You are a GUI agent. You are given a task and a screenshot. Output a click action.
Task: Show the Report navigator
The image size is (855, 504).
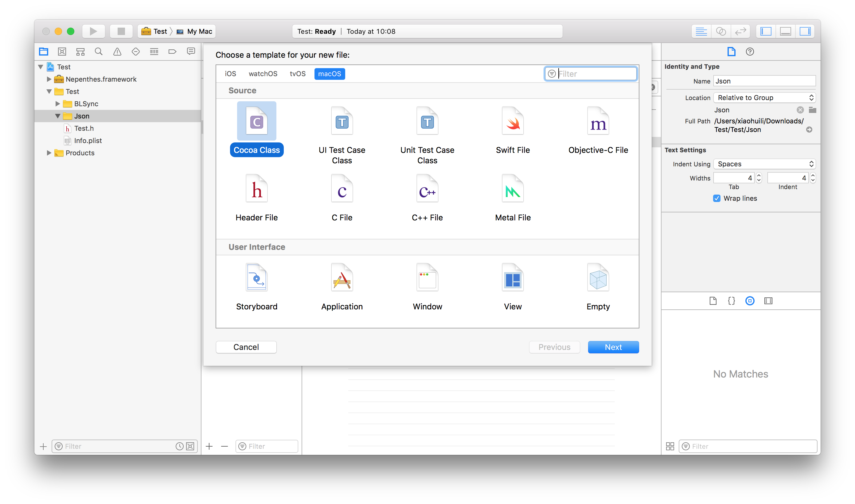[191, 52]
